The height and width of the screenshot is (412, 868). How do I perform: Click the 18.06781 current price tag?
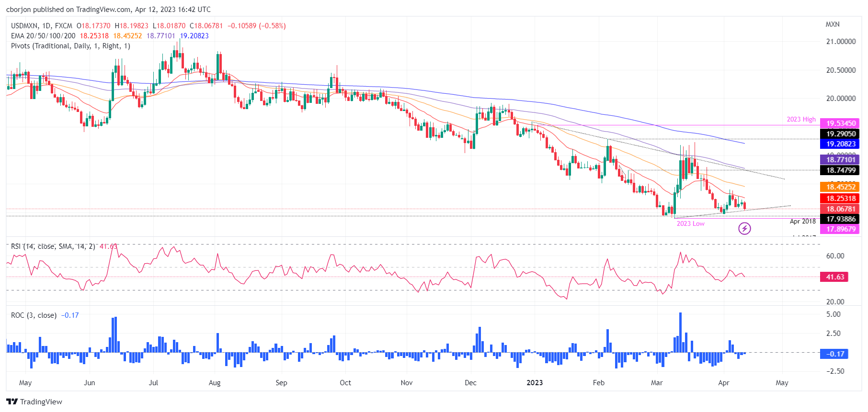(x=841, y=209)
